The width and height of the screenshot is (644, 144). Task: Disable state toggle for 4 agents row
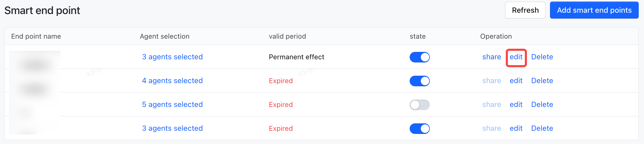pos(419,81)
